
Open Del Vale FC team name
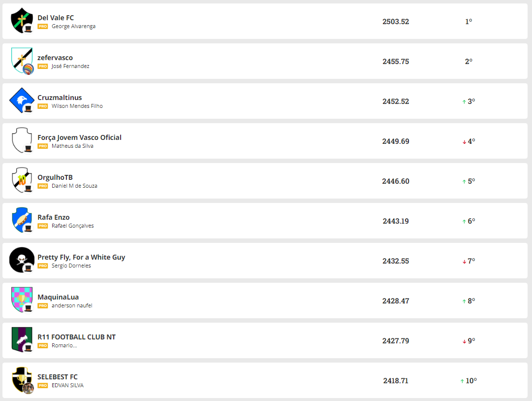coord(56,18)
